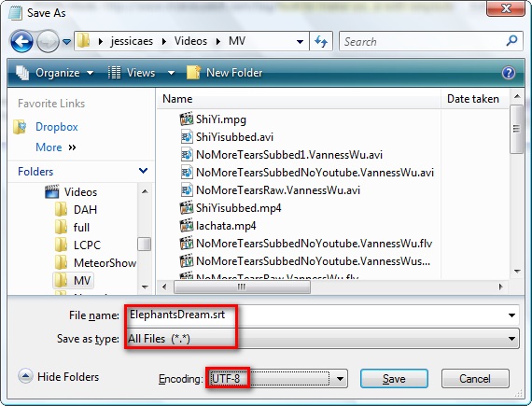Select NoMoreTearsSubbed1.VannessWu.avi
This screenshot has height=406, width=532.
tap(289, 155)
